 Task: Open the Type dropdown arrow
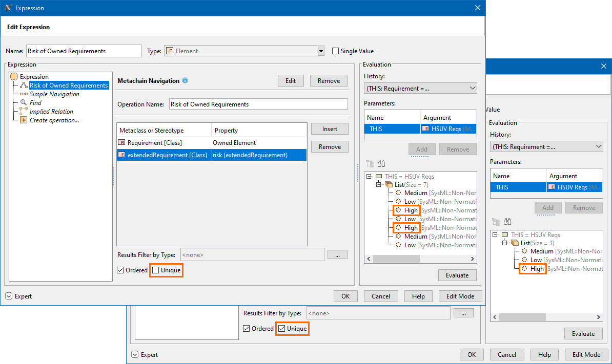[x=321, y=51]
